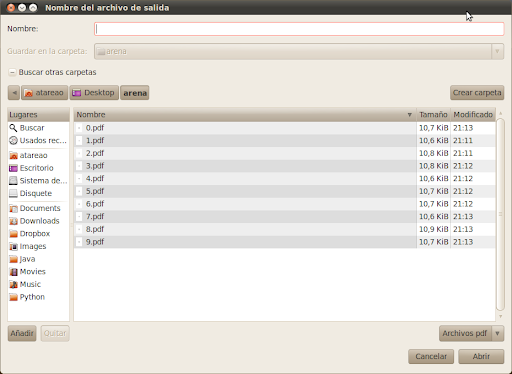Open the Guardar en la carpeta dropdown

[299, 51]
